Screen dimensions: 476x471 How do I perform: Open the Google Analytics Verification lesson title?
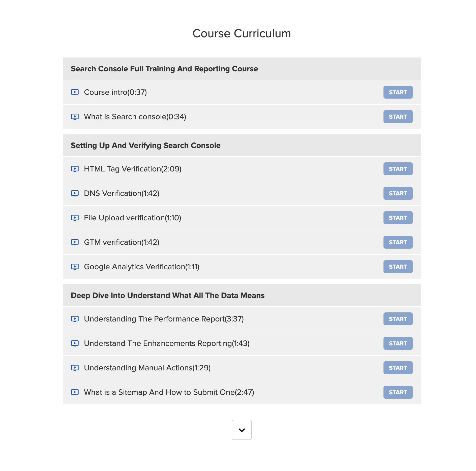point(141,267)
